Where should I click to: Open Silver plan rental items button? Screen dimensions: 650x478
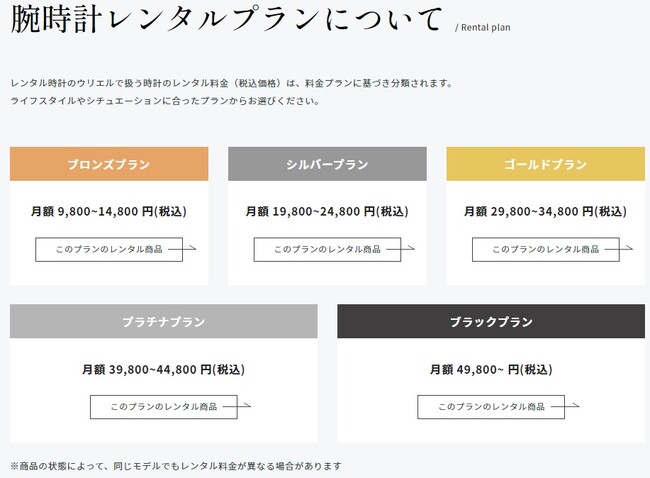327,249
